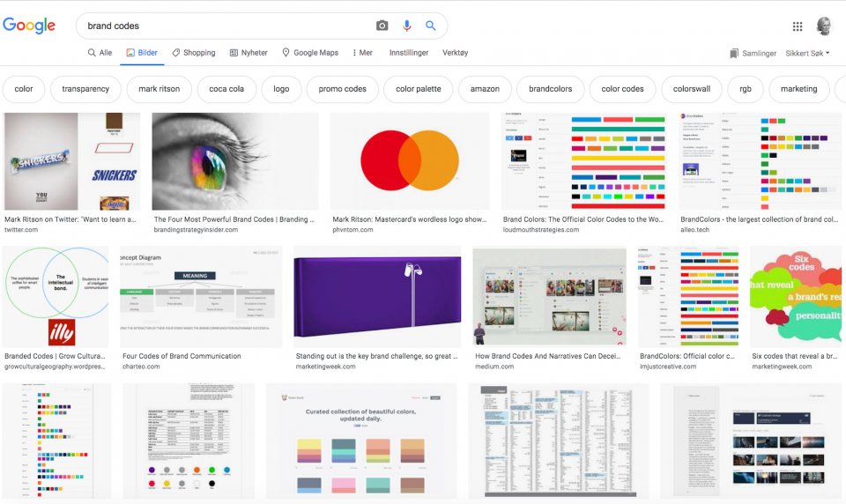Viewport: 846px width, 504px height.
Task: Open the Verktøy tools option
Action: pos(456,53)
